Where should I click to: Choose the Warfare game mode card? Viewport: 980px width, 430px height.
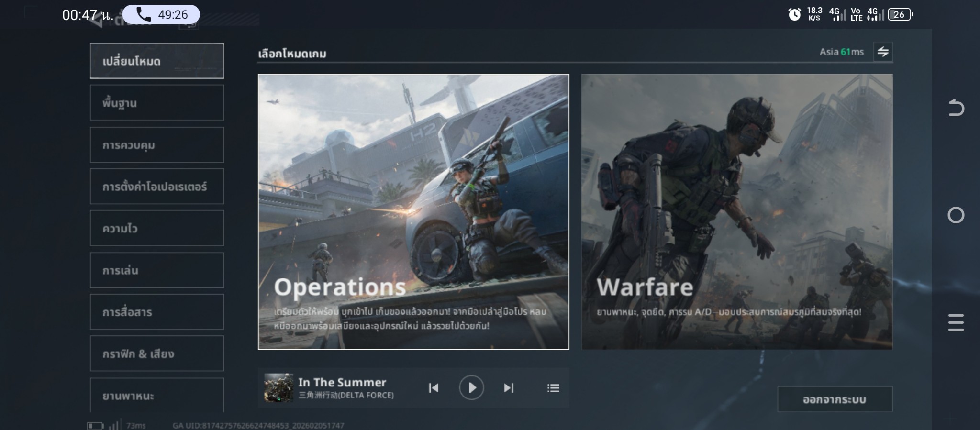pos(737,211)
